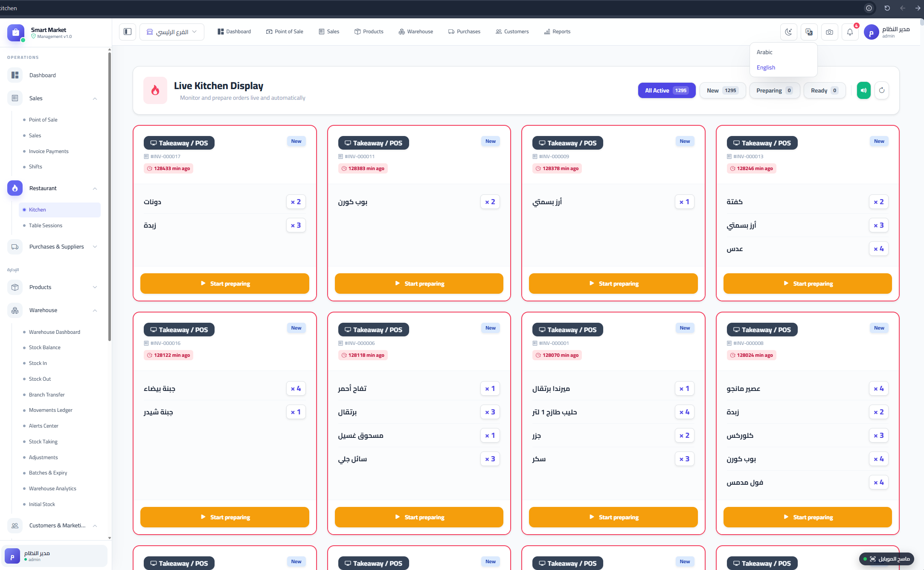
Task: Expand the Products sidebar section
Action: (x=95, y=287)
